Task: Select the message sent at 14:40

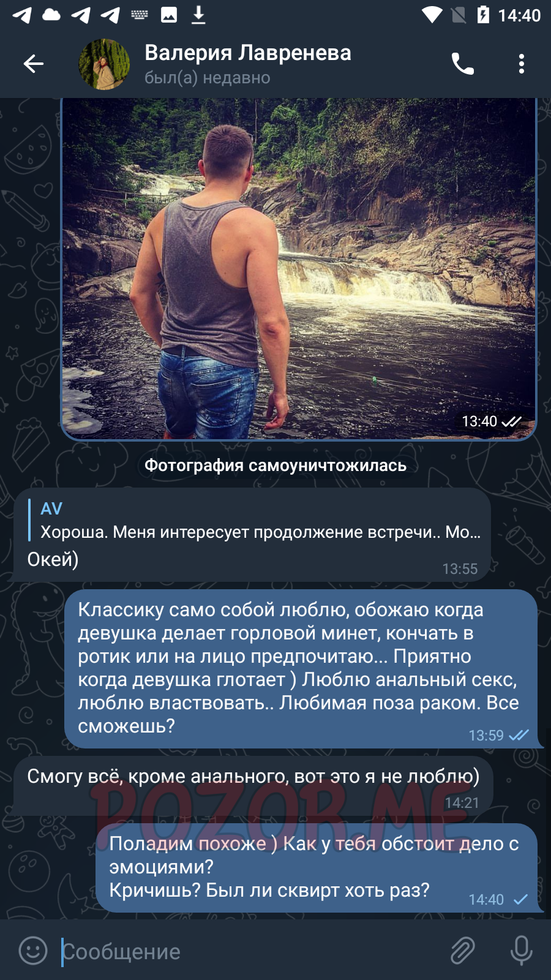Action: pyautogui.click(x=317, y=868)
